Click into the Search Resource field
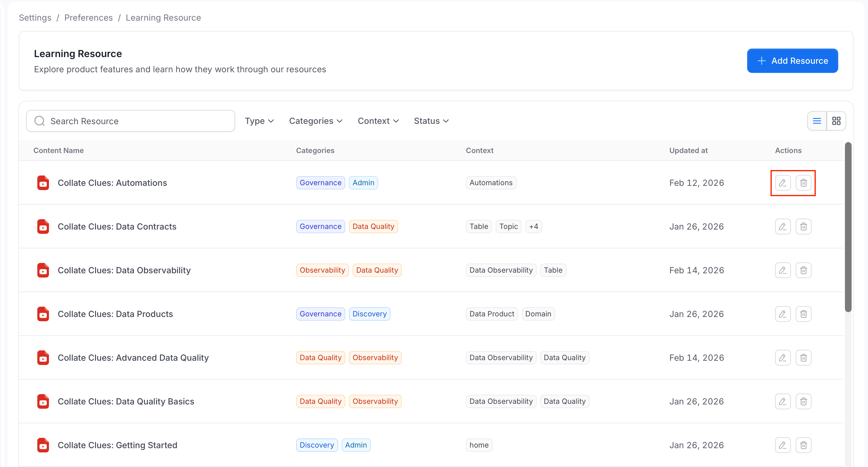 pos(130,121)
